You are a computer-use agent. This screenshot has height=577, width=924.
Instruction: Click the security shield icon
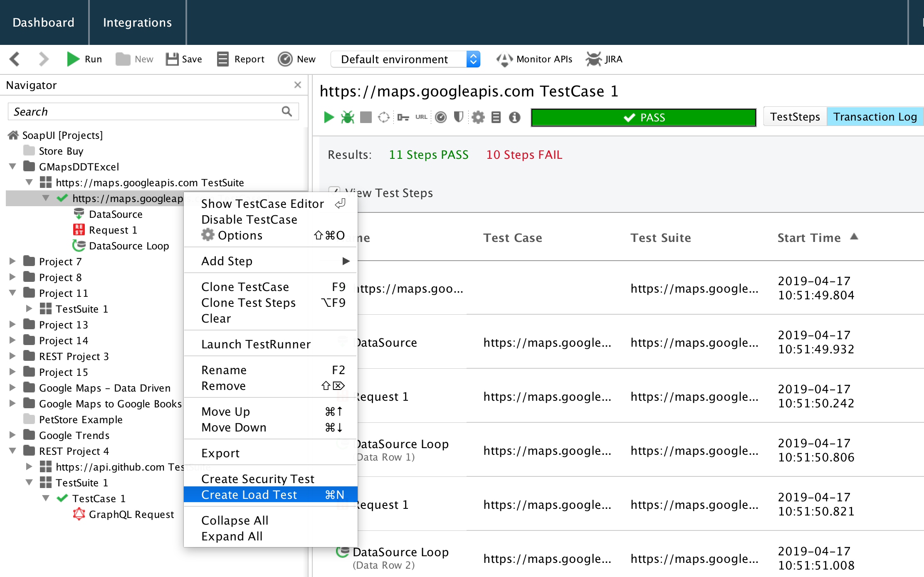pyautogui.click(x=459, y=118)
